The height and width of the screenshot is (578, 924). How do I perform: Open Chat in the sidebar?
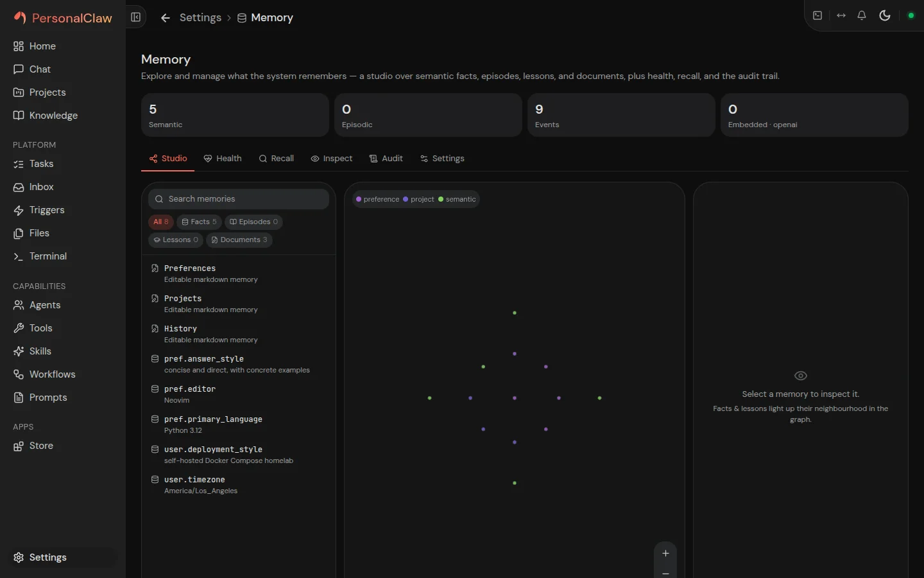pos(63,69)
